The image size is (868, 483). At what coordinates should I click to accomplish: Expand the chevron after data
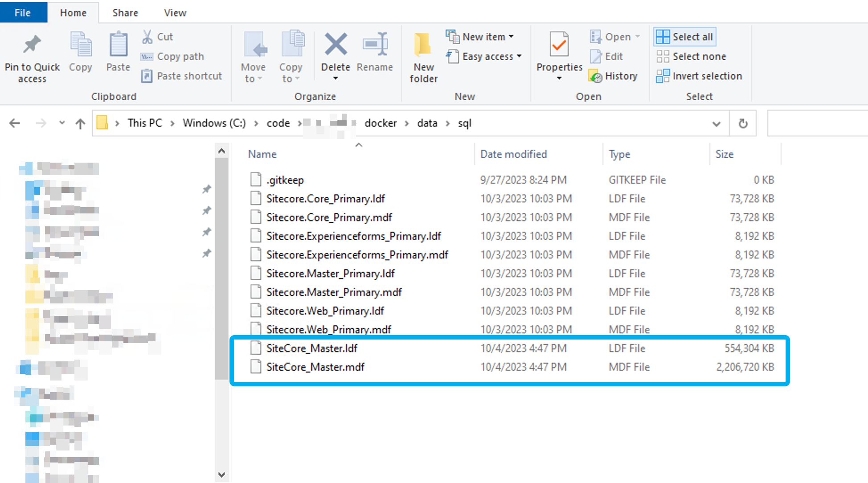tap(448, 123)
